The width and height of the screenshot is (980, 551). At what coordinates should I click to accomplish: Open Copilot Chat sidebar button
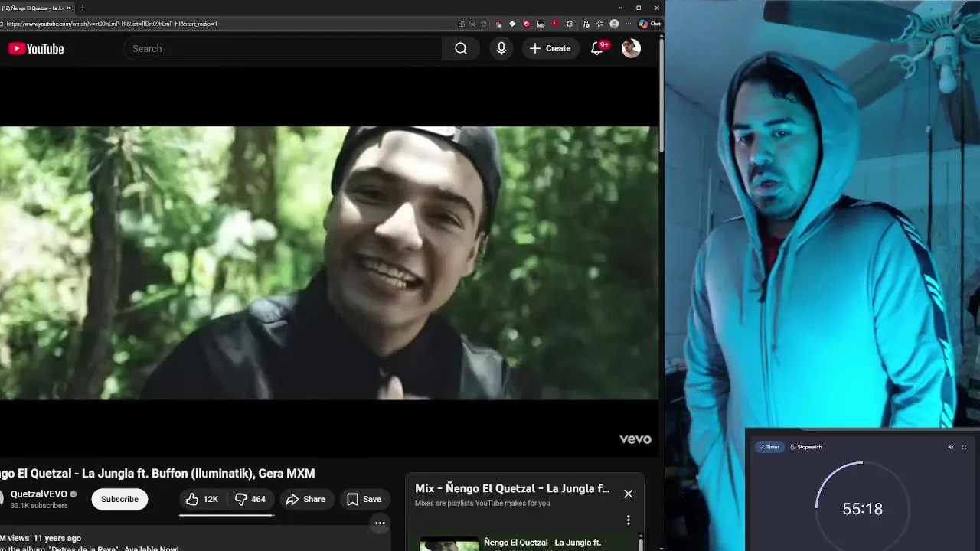(650, 24)
